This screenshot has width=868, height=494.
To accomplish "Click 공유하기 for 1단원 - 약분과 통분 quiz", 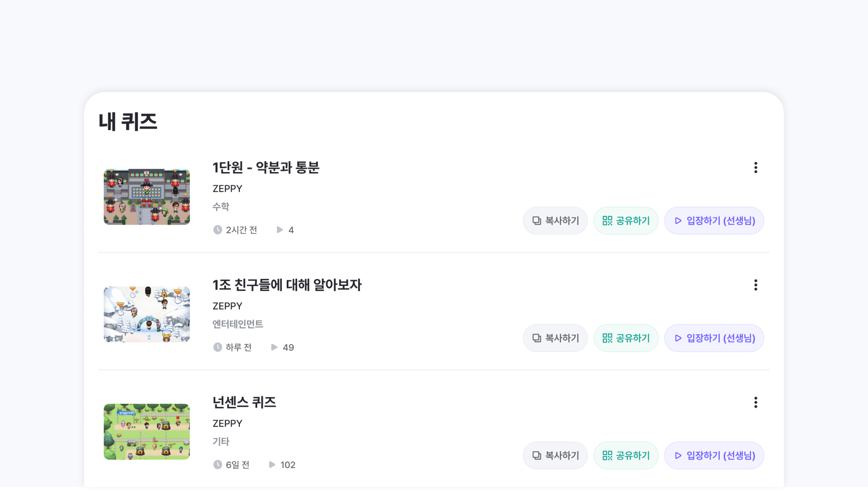I will click(626, 221).
